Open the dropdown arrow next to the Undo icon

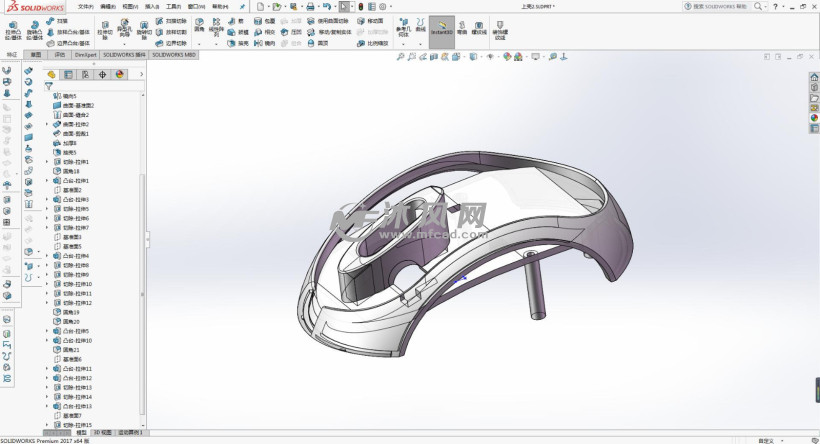[335, 7]
